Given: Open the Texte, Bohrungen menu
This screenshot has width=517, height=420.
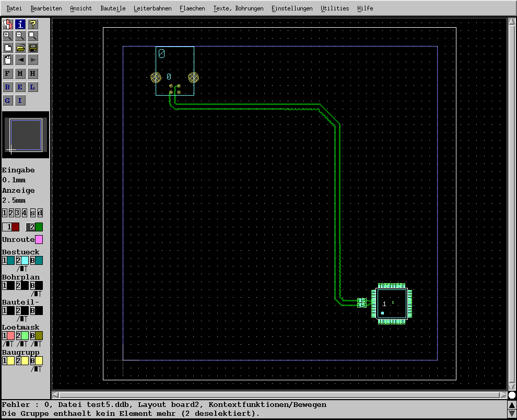Looking at the screenshot, I should click(x=238, y=8).
